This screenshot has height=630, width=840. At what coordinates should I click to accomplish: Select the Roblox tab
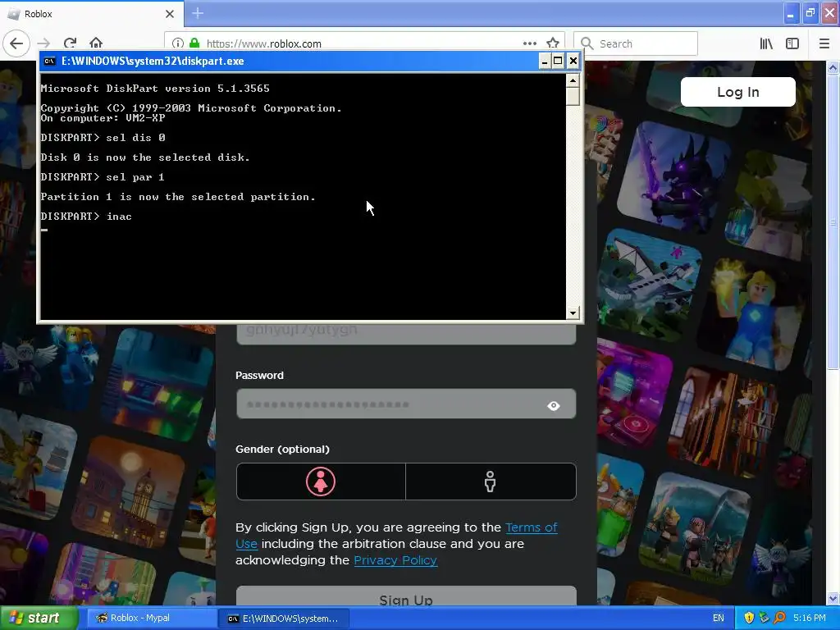(92, 14)
